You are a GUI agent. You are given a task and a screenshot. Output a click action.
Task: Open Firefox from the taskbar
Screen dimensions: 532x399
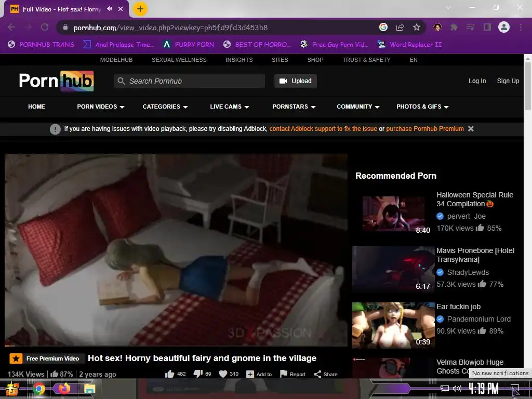[64, 389]
